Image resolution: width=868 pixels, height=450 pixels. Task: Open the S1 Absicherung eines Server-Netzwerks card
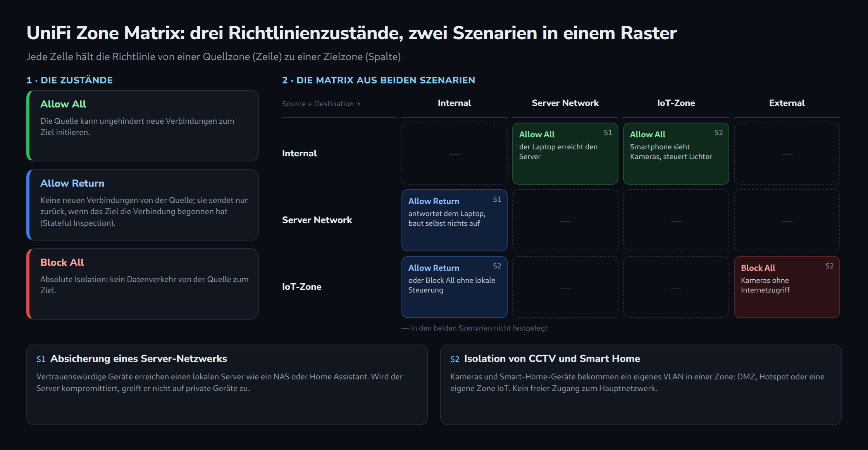[227, 385]
